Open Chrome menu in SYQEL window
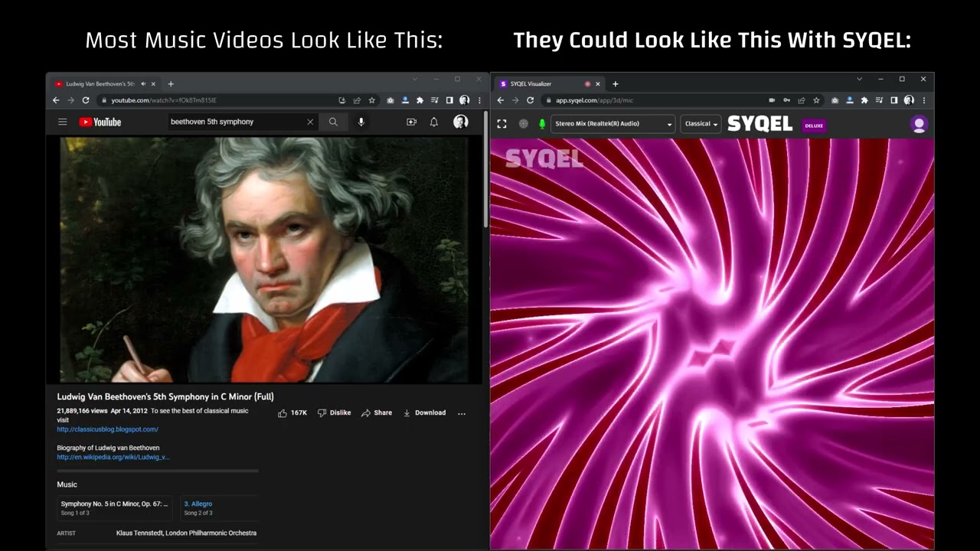 point(924,100)
